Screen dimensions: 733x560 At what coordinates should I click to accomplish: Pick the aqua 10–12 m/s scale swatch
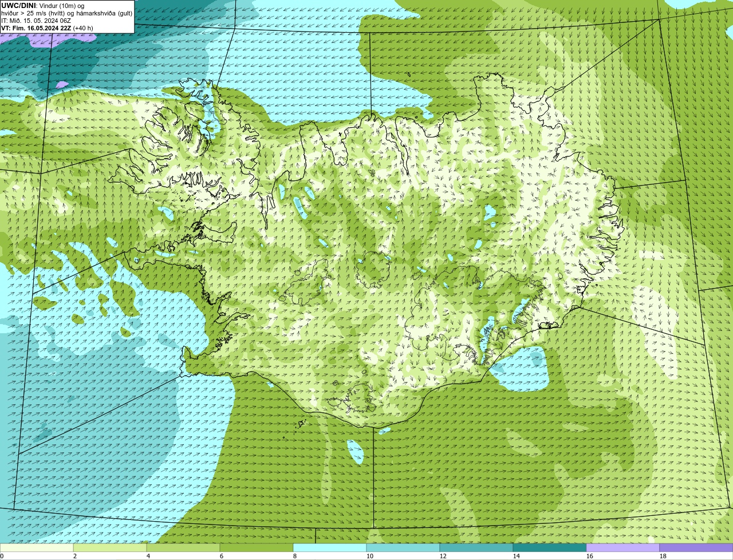coord(403,547)
